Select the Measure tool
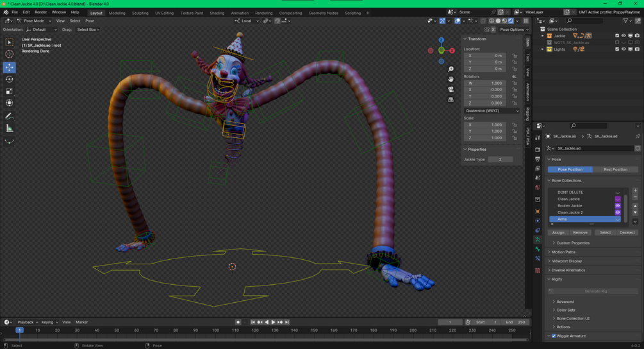Viewport: 644px width, 349px height. [x=9, y=128]
